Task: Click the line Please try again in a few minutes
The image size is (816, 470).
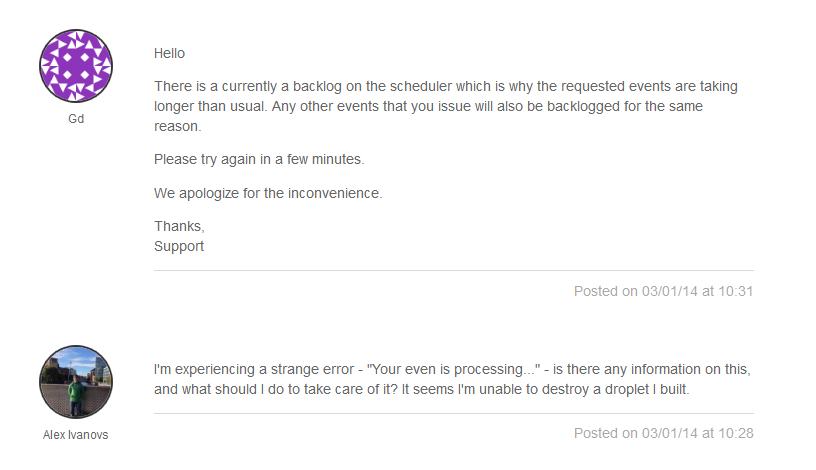Action: click(x=259, y=159)
